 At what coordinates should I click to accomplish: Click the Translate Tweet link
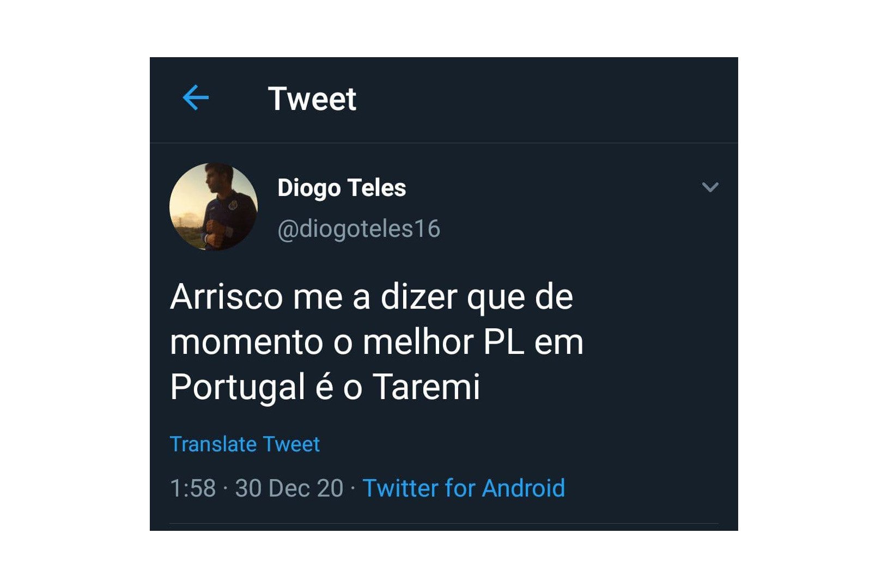click(245, 444)
